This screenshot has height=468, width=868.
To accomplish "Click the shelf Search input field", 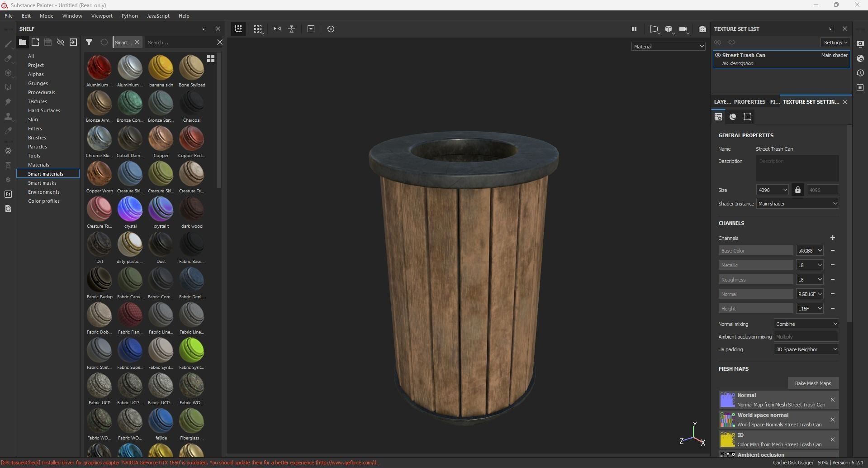I will click(180, 43).
